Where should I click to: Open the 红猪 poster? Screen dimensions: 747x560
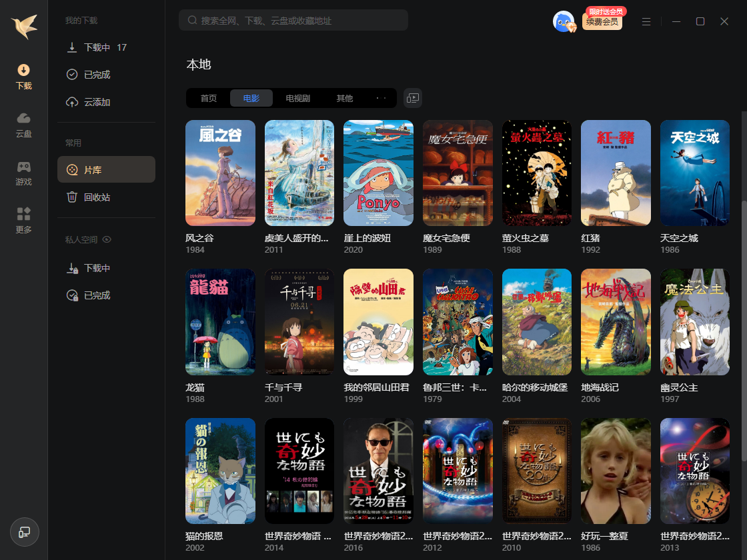616,173
